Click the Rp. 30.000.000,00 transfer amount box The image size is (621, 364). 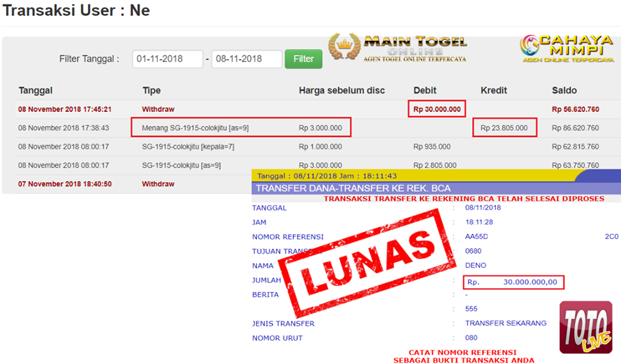tap(514, 282)
